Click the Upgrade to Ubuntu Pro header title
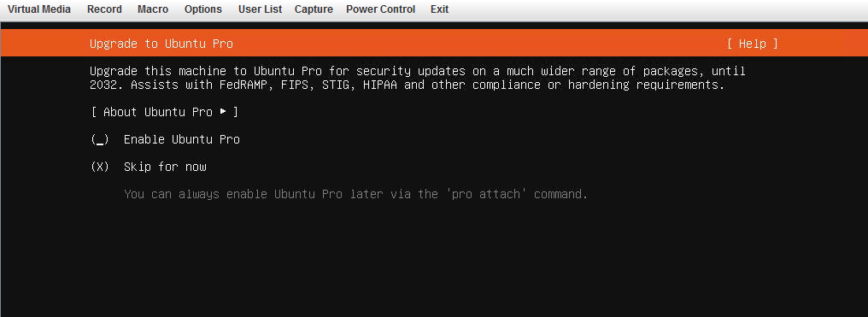 tap(161, 44)
